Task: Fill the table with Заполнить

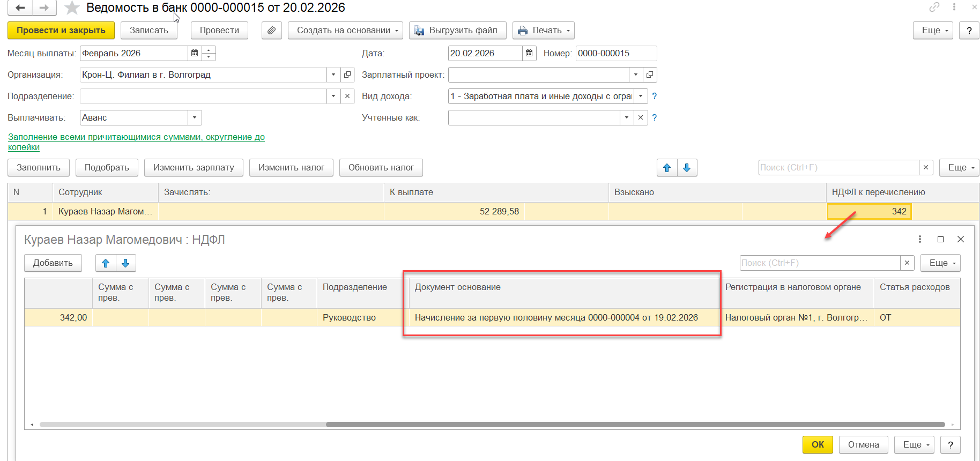Action: coord(39,168)
